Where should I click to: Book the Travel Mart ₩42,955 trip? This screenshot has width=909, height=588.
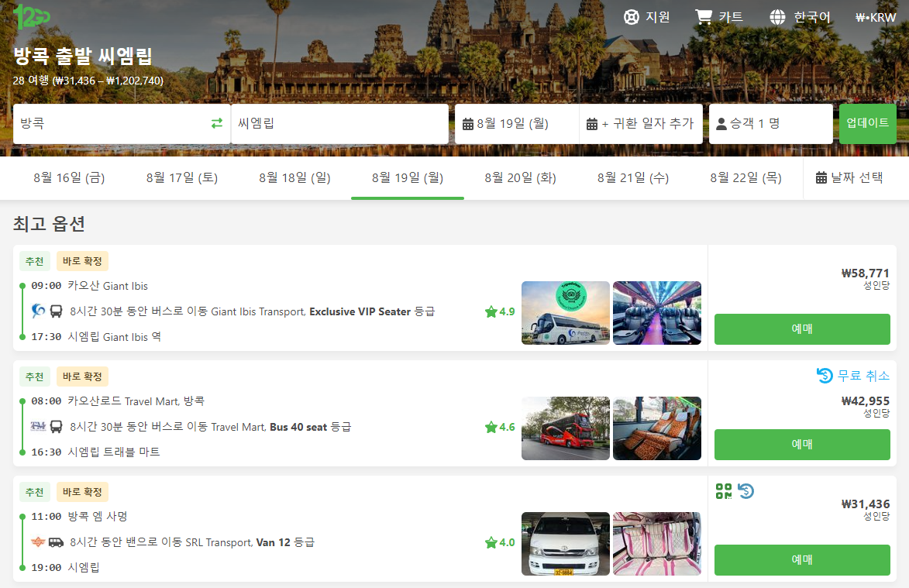(x=802, y=445)
